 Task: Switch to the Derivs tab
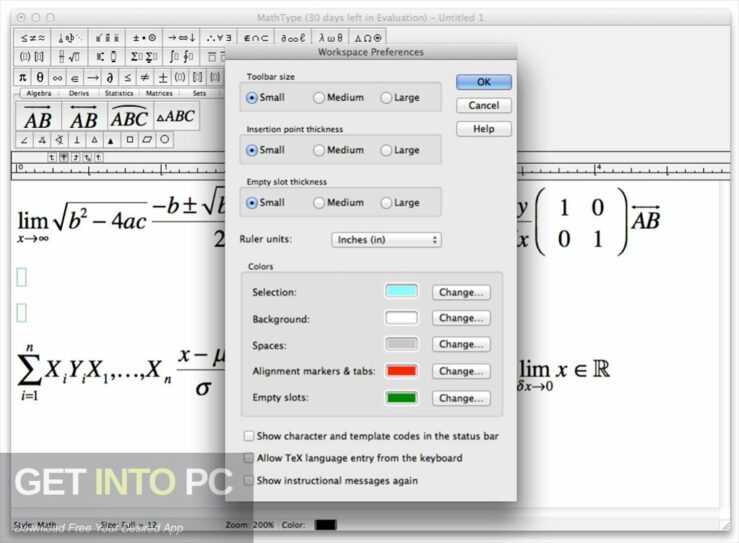point(79,93)
